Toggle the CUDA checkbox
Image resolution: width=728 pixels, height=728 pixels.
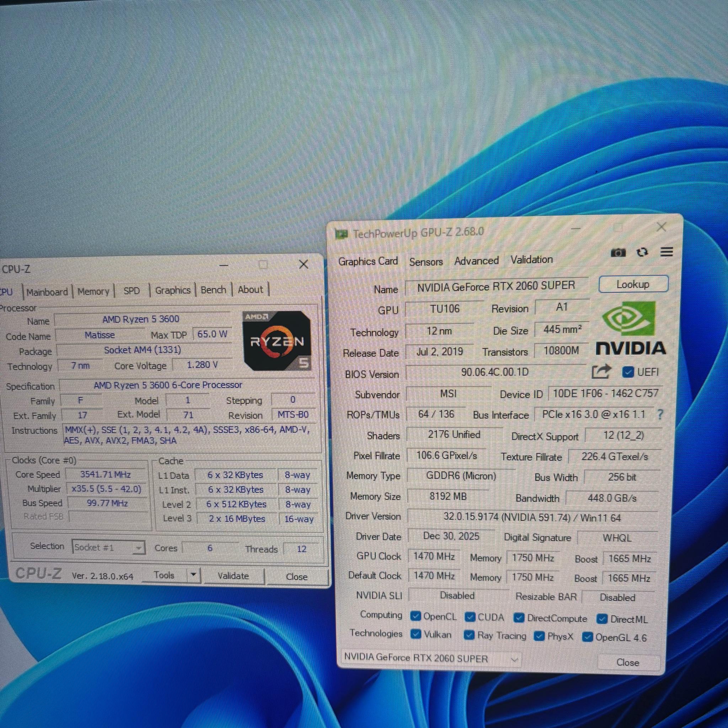click(x=470, y=617)
